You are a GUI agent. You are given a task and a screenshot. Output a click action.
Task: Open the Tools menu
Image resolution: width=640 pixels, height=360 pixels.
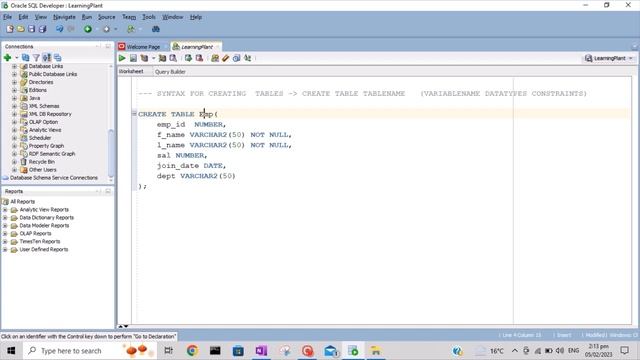pos(149,17)
